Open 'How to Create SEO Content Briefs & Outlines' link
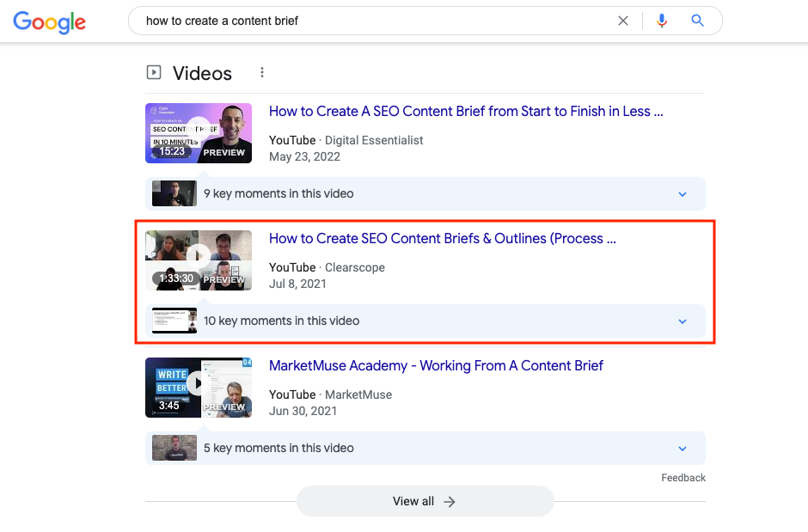The width and height of the screenshot is (808, 532). click(442, 238)
